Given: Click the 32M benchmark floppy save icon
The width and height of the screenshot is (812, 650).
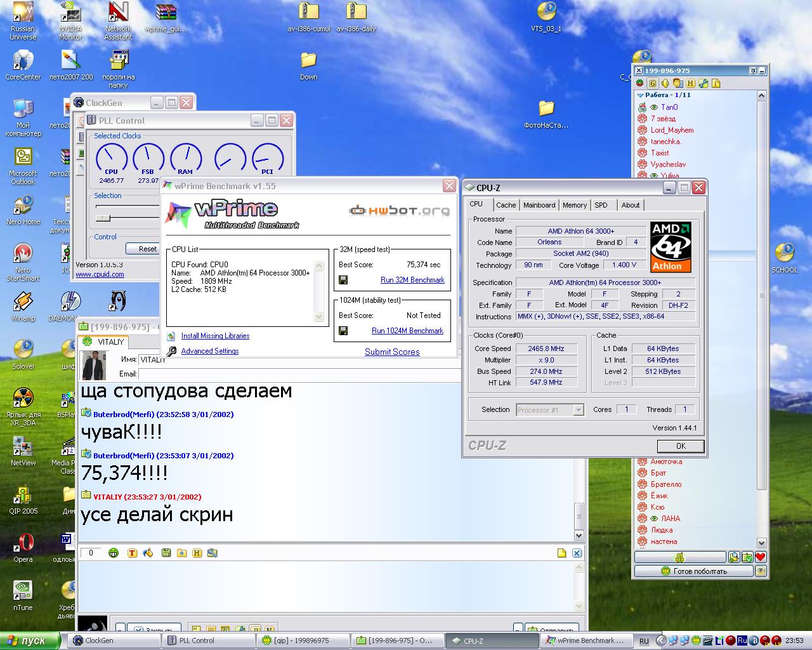Looking at the screenshot, I should [x=343, y=280].
